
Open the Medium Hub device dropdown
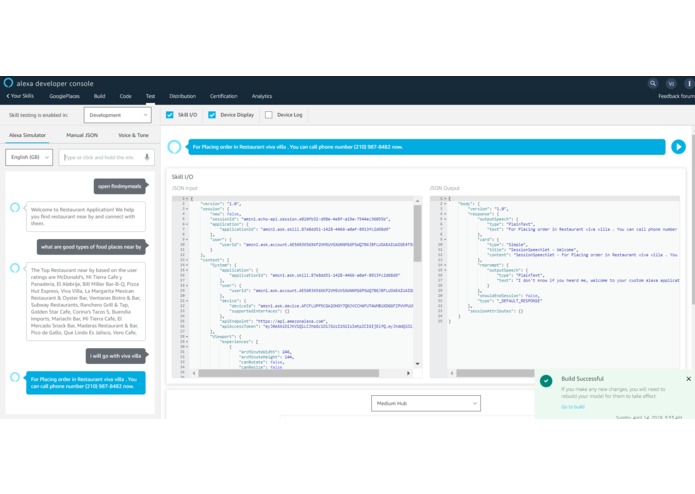pos(426,403)
